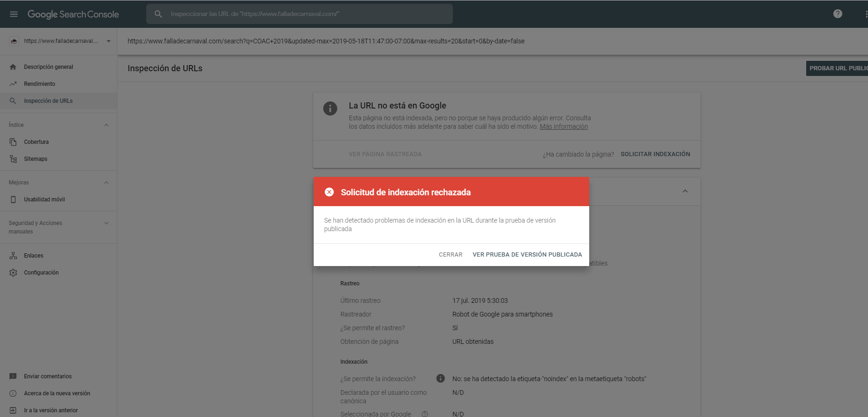This screenshot has width=868, height=417.
Task: Click the Rendimiento trend icon
Action: click(x=13, y=84)
